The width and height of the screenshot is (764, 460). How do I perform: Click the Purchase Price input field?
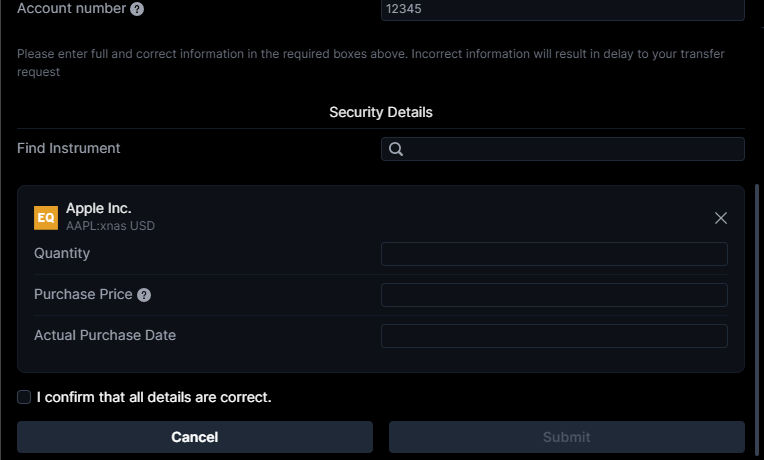(554, 295)
